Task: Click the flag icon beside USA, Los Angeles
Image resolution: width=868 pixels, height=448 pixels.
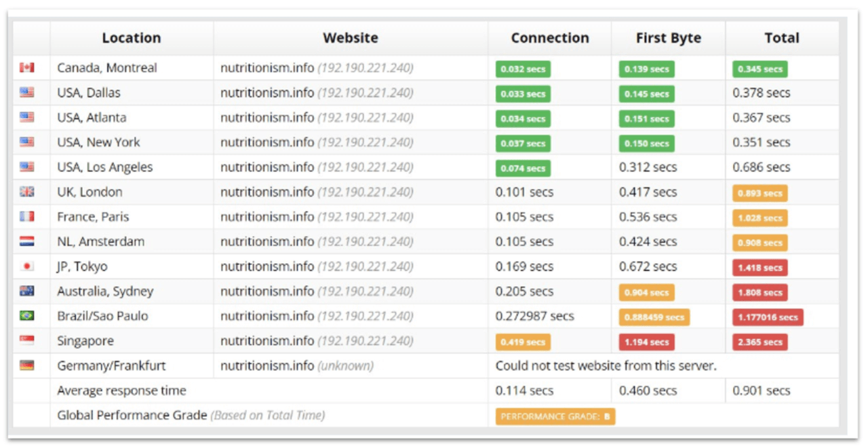Action: 27,167
